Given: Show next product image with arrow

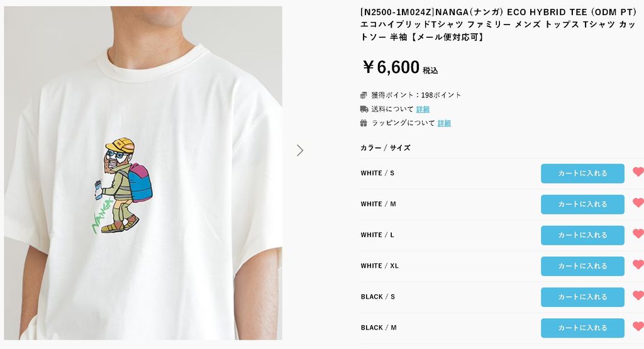Looking at the screenshot, I should pos(300,150).
